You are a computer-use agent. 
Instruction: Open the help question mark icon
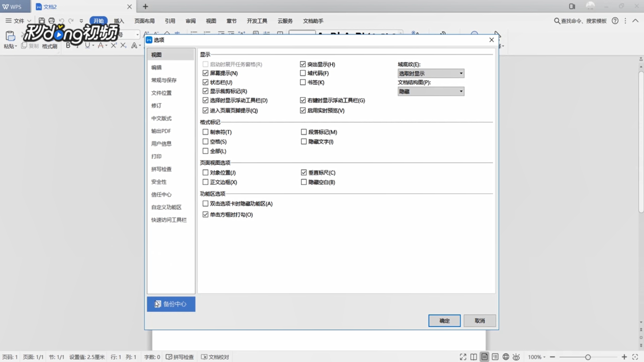[615, 21]
